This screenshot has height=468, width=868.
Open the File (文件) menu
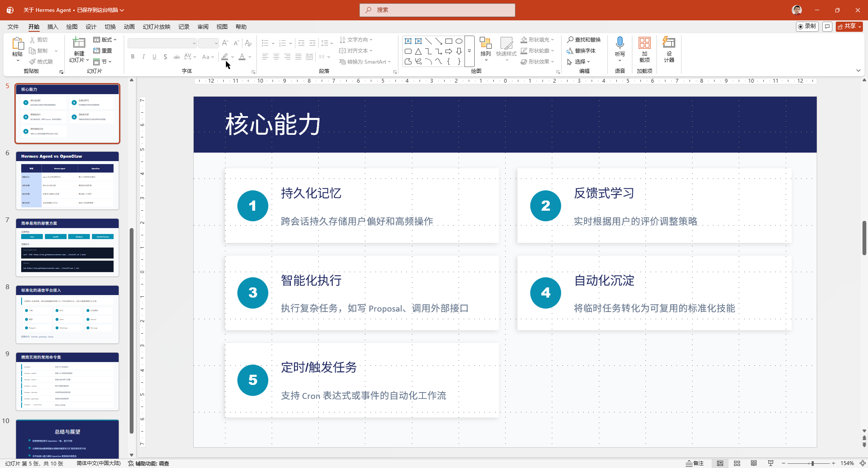tap(13, 27)
